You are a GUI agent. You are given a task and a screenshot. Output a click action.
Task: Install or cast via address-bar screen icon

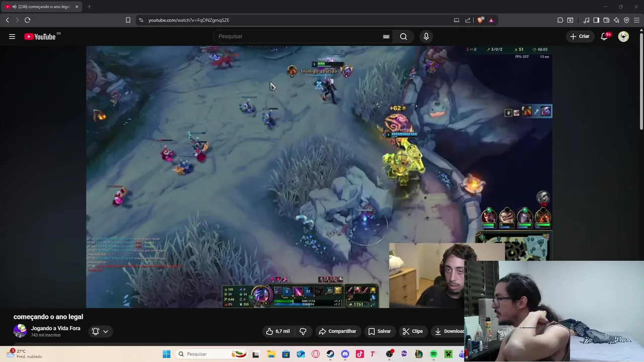point(456,20)
